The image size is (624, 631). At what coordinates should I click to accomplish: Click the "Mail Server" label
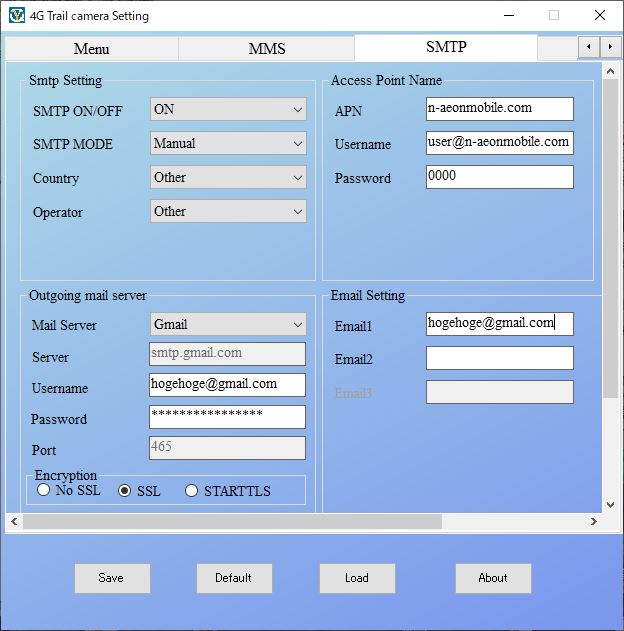click(x=64, y=325)
